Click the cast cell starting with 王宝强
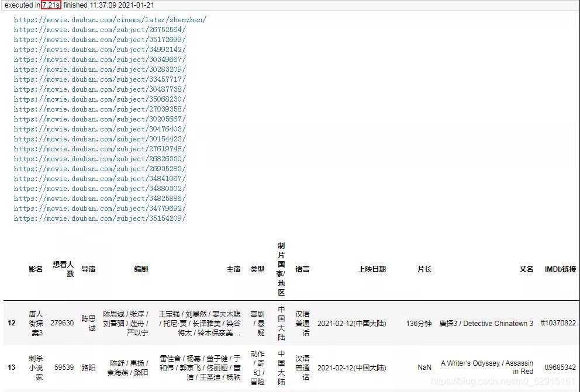This screenshot has width=580, height=392. [x=200, y=323]
